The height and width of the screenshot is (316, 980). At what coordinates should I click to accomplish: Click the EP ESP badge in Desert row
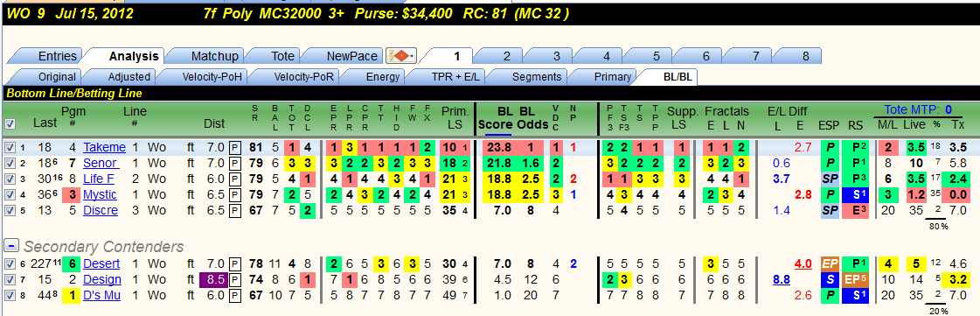pyautogui.click(x=829, y=263)
